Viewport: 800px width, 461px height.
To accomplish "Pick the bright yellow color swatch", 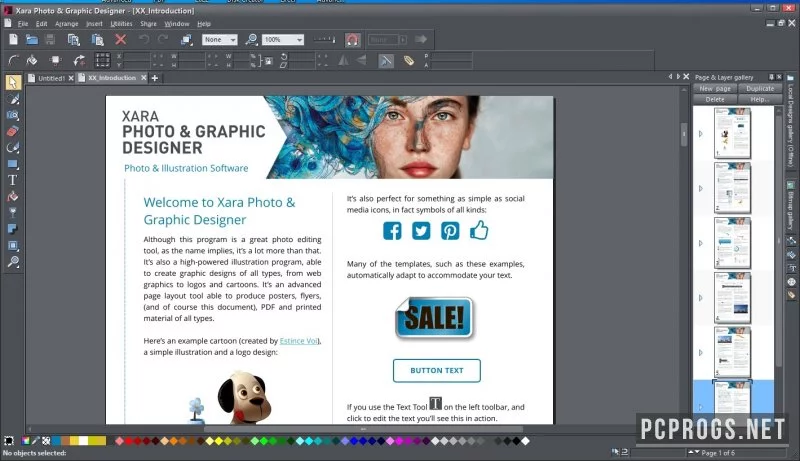I will [x=219, y=441].
